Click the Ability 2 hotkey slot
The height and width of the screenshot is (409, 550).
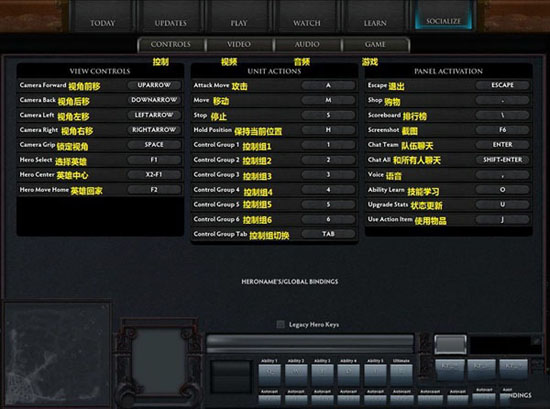point(296,375)
